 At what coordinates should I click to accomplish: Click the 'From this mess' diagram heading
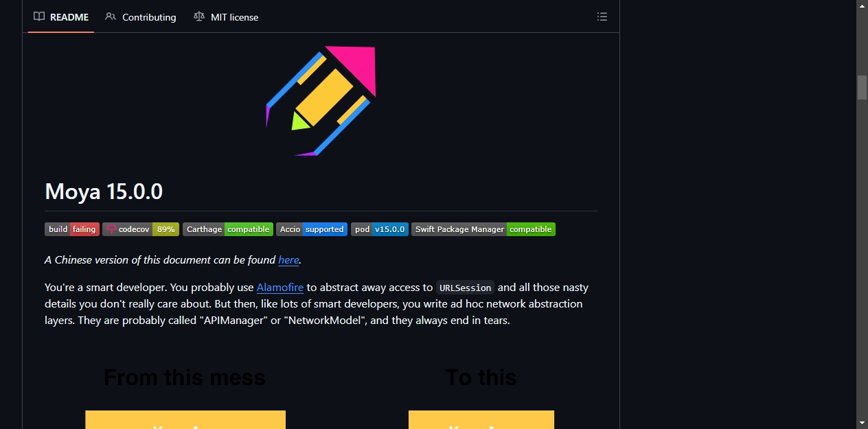point(184,377)
